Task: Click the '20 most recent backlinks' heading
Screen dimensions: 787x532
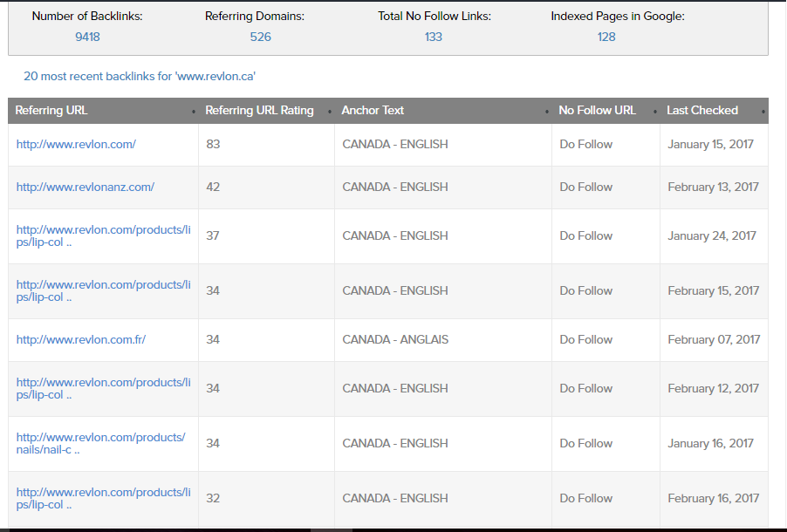Action: (140, 77)
